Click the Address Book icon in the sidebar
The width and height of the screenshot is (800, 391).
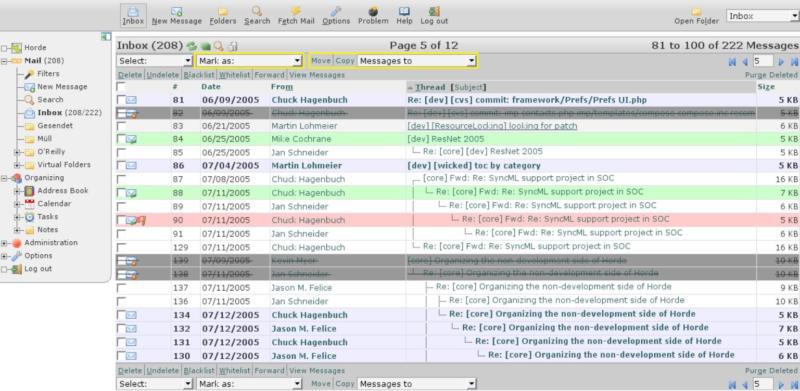pyautogui.click(x=30, y=191)
